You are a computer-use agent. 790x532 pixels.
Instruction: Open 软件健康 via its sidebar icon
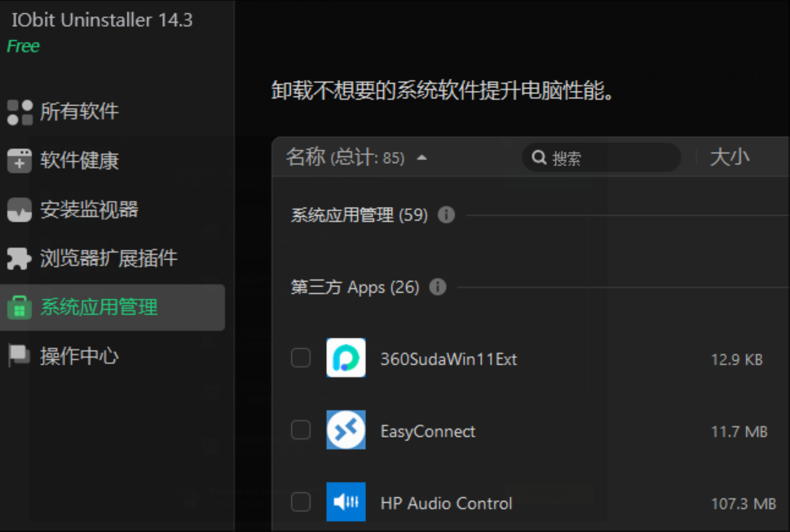[19, 160]
